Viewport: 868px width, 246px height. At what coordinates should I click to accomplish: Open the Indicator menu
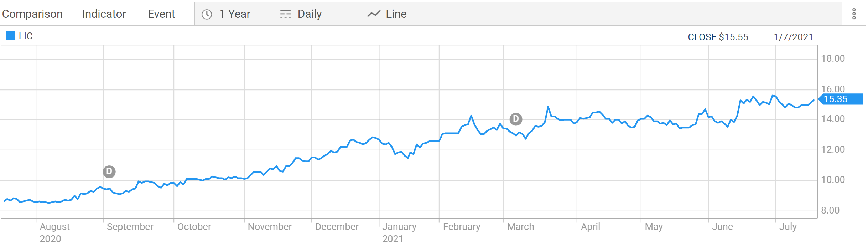104,14
